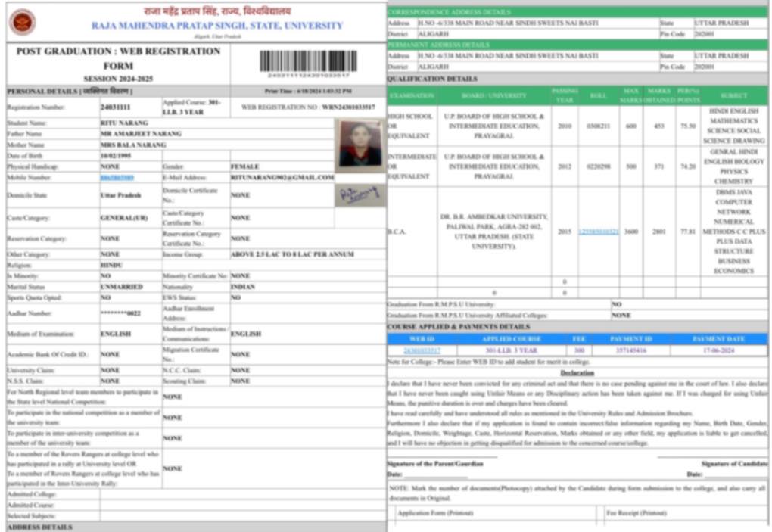
Task: Click Religion value "HINDU"
Action: pos(111,265)
